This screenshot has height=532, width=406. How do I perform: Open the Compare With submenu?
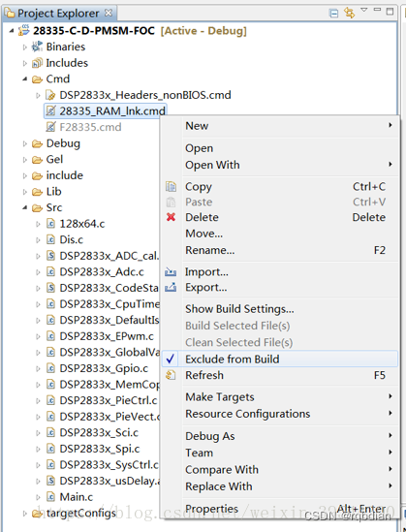coord(280,470)
